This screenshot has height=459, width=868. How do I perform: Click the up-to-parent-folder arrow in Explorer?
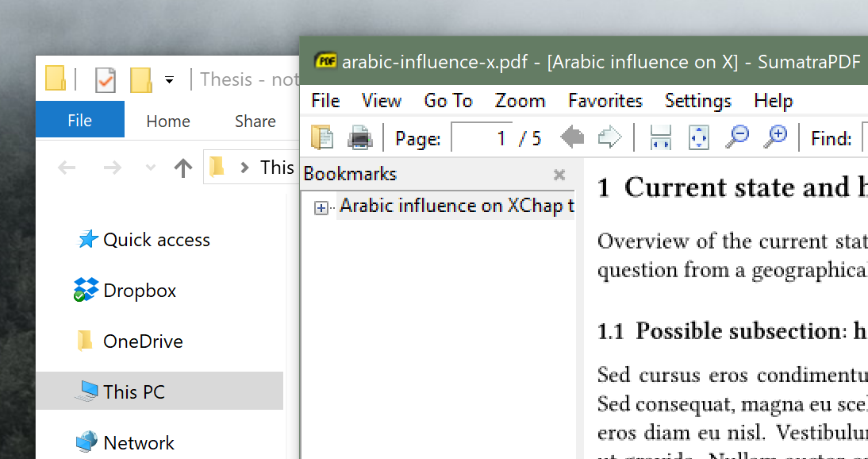tap(183, 167)
